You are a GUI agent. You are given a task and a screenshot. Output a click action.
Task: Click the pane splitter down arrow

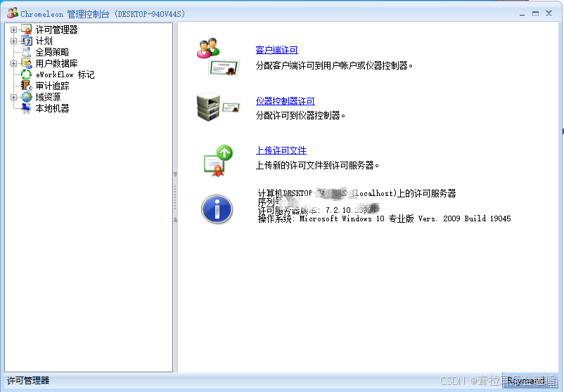tap(176, 175)
